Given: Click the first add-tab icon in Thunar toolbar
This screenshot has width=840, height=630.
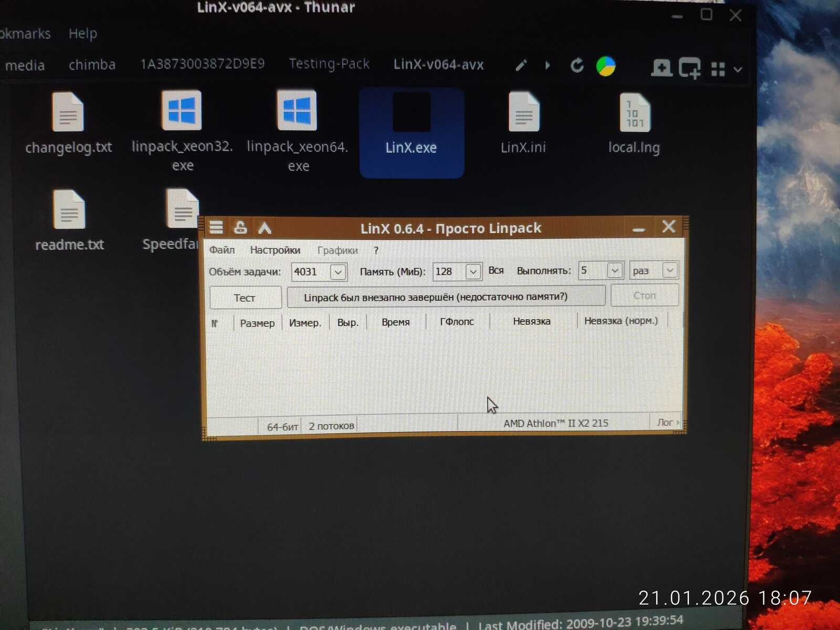Looking at the screenshot, I should [x=661, y=68].
